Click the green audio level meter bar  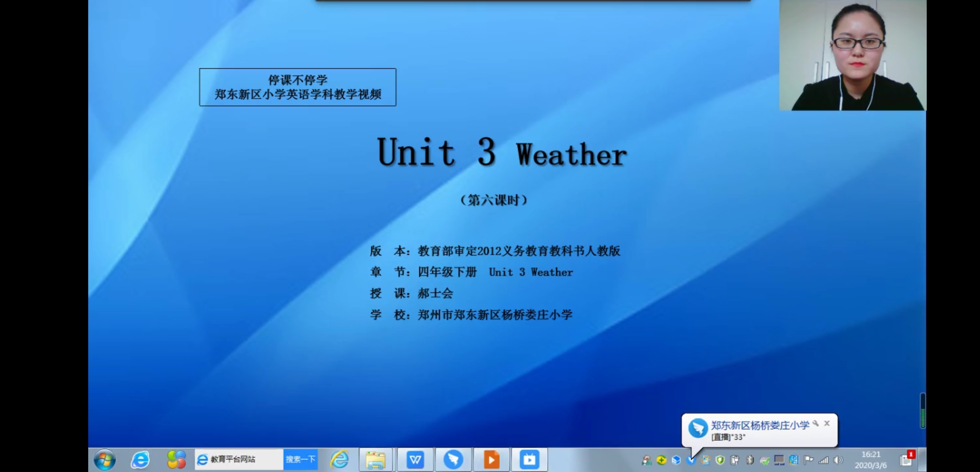pos(923,411)
